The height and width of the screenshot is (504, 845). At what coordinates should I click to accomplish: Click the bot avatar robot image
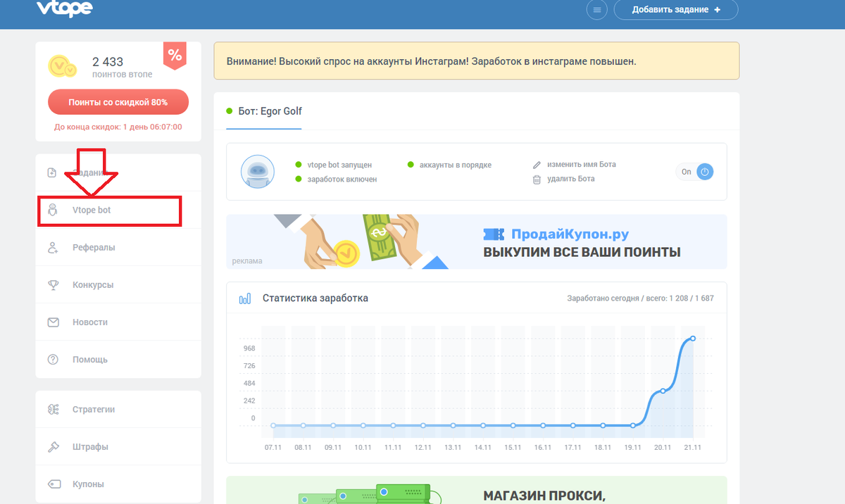click(257, 172)
